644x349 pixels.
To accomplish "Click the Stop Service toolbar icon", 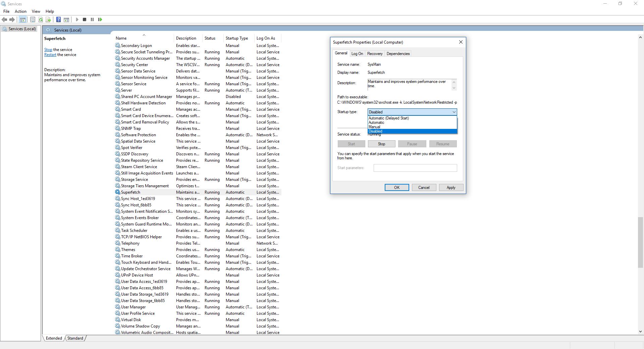I will 85,19.
